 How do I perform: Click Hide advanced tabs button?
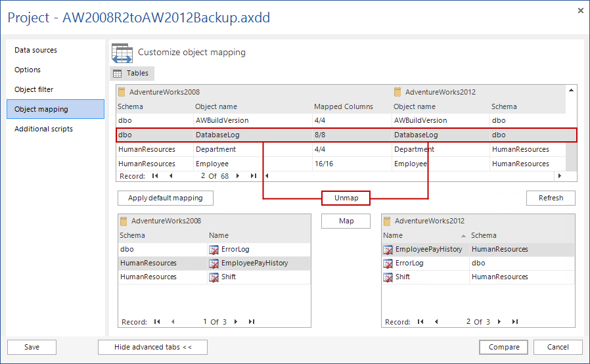pos(153,347)
